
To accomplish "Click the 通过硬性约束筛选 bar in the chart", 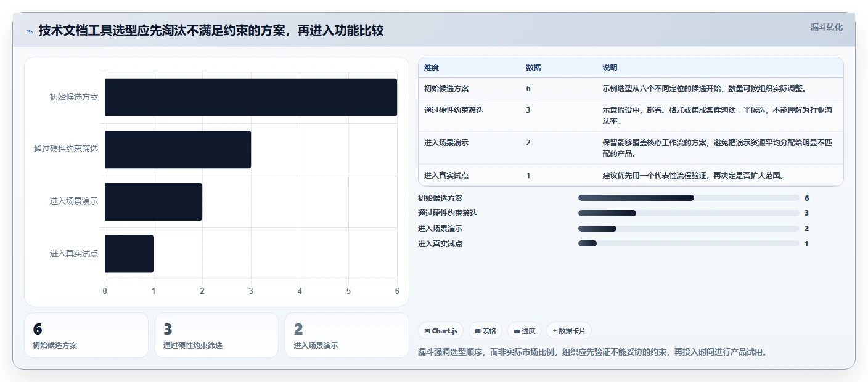I will click(178, 149).
